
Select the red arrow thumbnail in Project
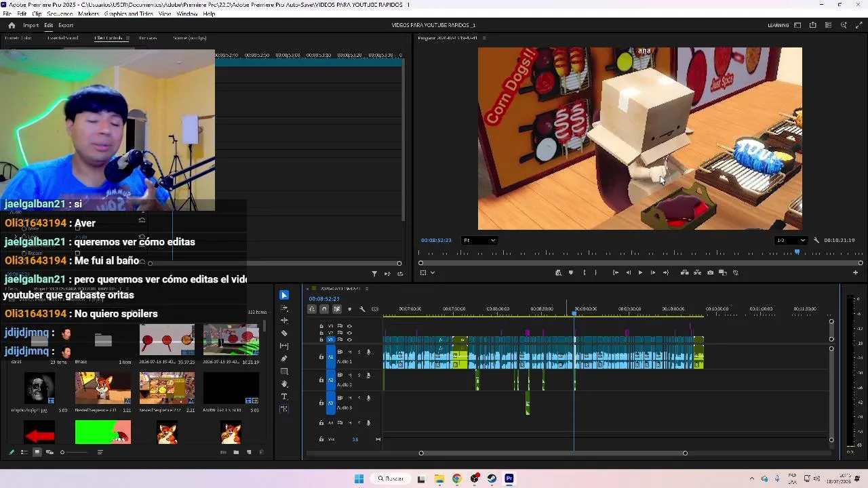pos(39,432)
